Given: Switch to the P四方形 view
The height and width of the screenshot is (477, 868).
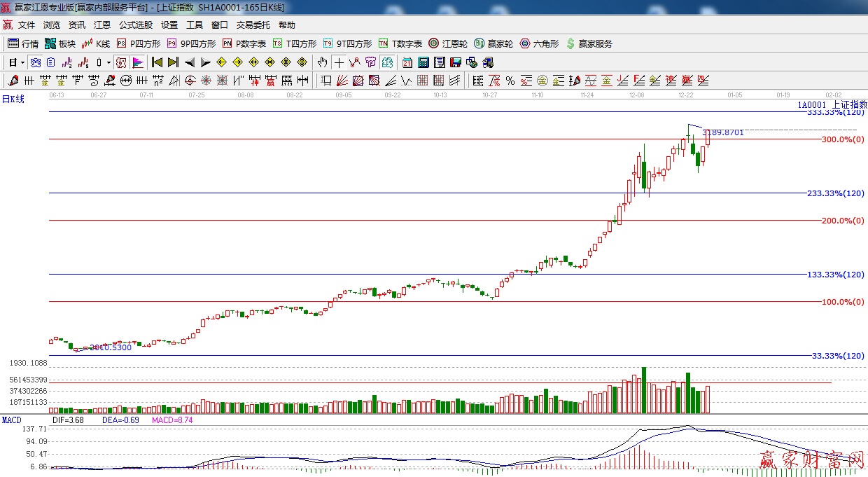Looking at the screenshot, I should [x=139, y=43].
